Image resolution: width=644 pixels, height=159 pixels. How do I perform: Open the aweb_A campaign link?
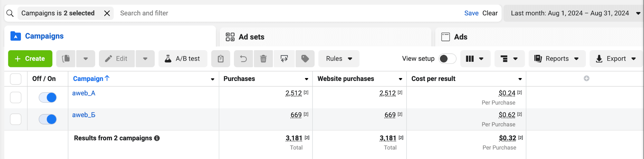point(83,93)
